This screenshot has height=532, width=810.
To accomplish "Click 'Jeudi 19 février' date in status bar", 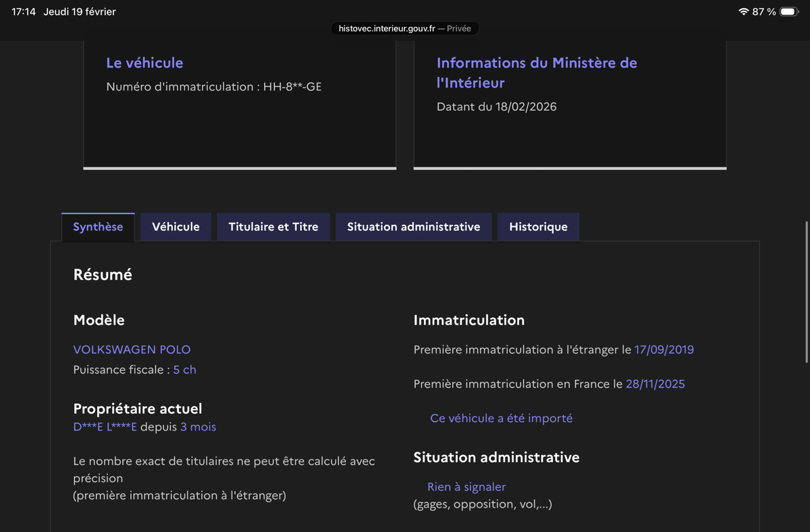I will point(80,12).
